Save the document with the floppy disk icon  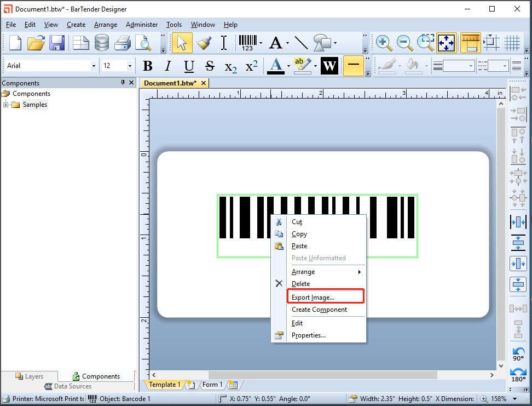[x=57, y=43]
